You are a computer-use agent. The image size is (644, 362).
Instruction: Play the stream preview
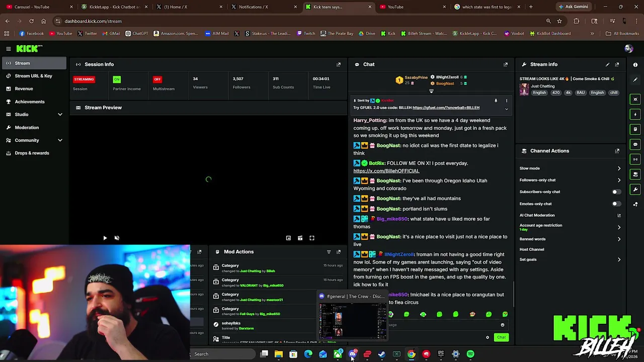[105, 238]
